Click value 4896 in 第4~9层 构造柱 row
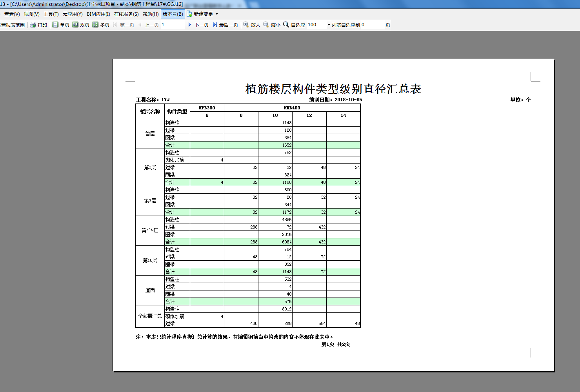 tap(287, 220)
